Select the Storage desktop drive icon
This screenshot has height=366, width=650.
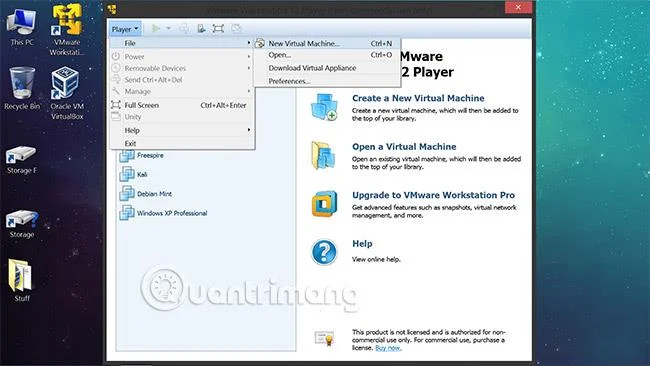tap(22, 224)
